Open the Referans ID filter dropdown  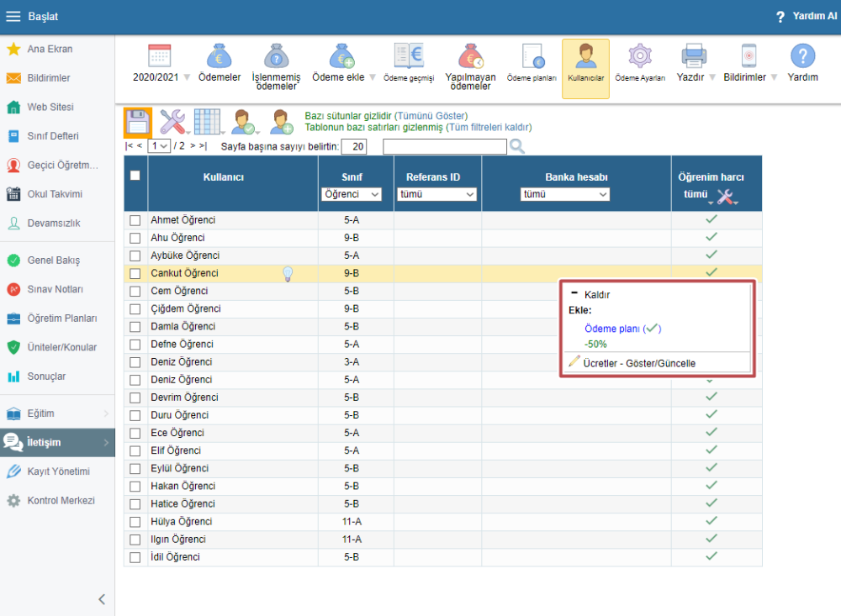coord(436,194)
